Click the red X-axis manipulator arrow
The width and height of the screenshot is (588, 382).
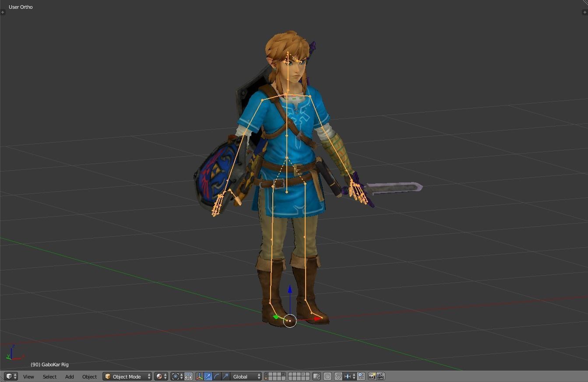[317, 319]
